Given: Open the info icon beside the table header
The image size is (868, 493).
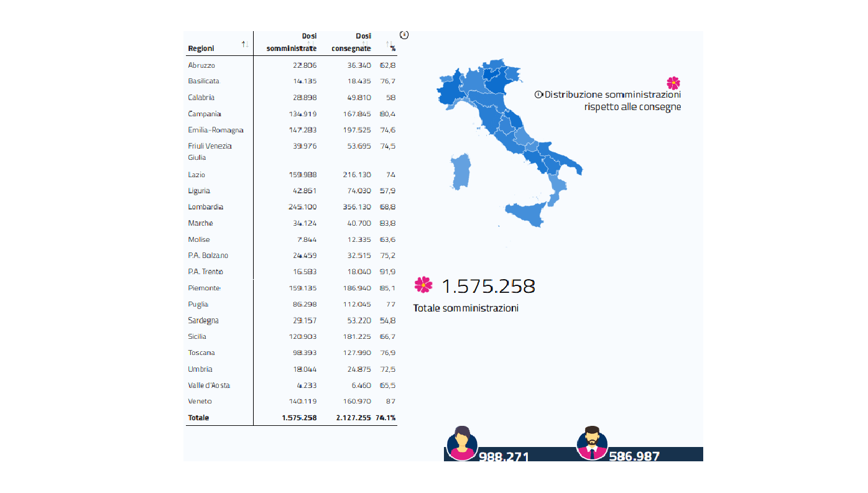Looking at the screenshot, I should coord(404,34).
